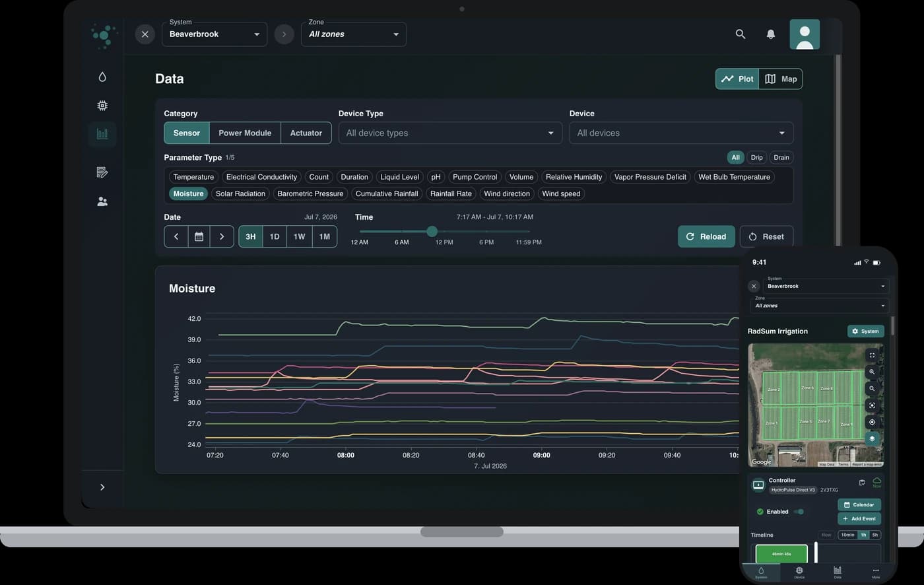Open the All device types dropdown
Viewport: 924px width, 585px height.
coord(450,133)
